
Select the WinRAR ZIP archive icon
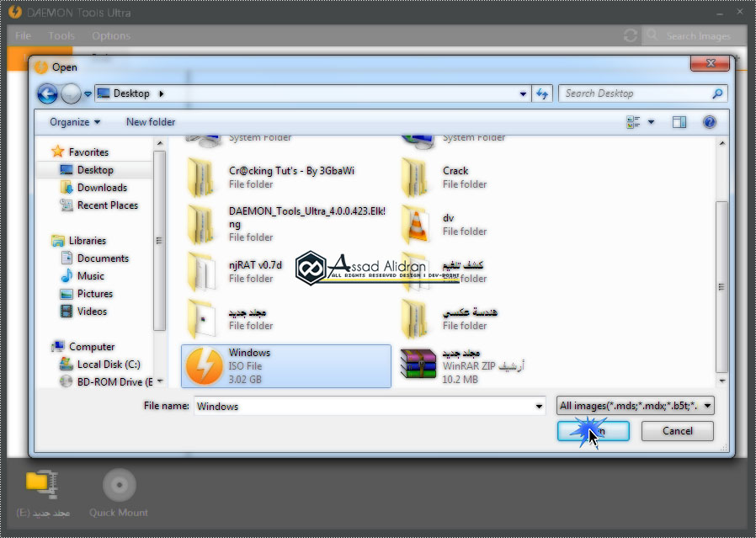click(x=418, y=365)
